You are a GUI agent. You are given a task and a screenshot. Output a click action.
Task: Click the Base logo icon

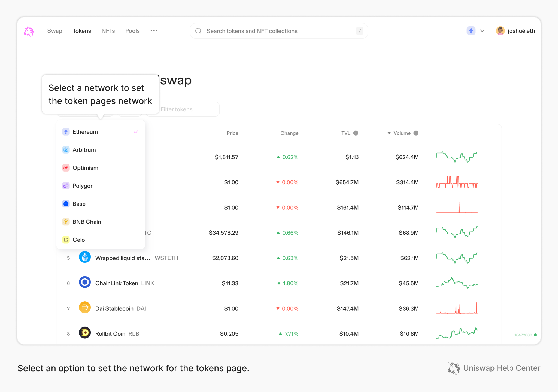pos(66,204)
